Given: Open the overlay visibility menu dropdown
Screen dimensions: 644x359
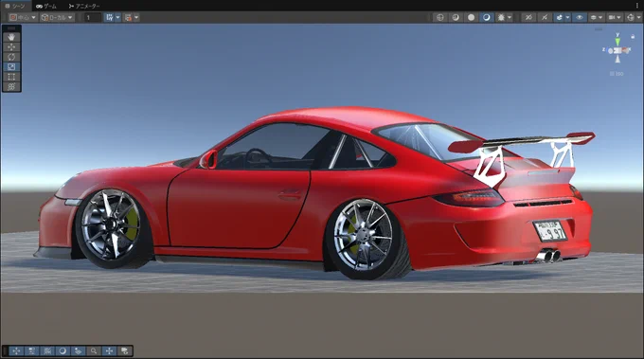Looking at the screenshot, I should [597, 17].
